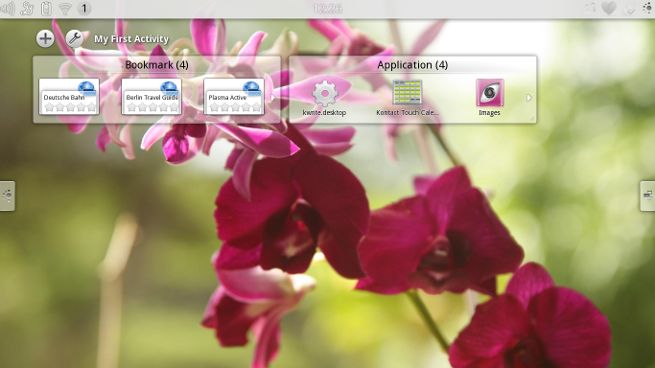Launch the Images viewer eye icon

pos(490,93)
